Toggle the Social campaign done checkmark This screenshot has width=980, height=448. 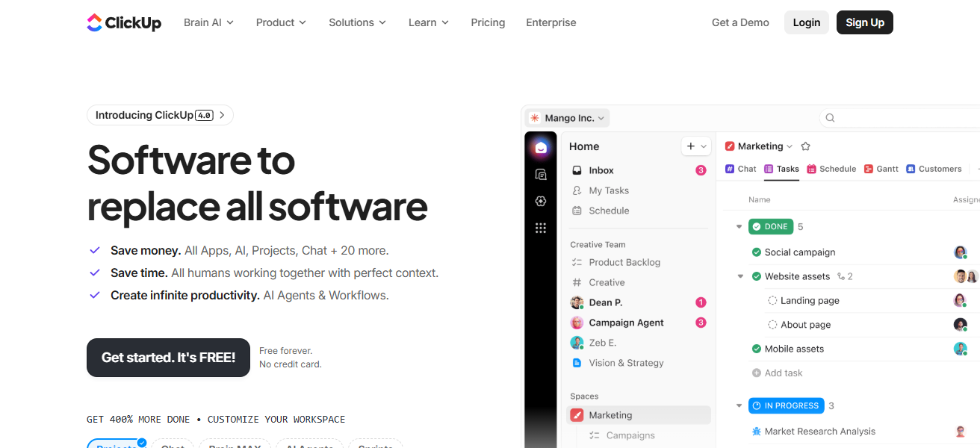point(757,252)
